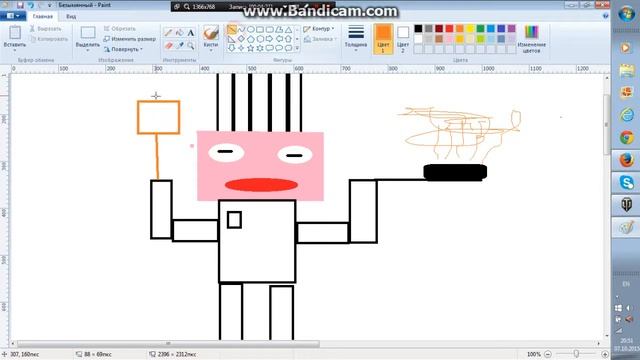The image size is (640, 360).
Task: Click the Resize (Изменить размер) button
Action: 130,39
